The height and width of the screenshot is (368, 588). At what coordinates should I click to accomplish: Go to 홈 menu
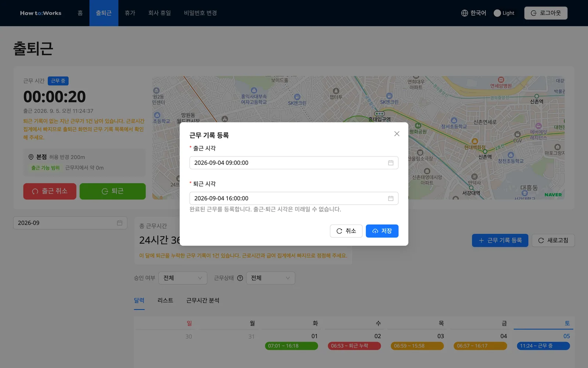[80, 13]
